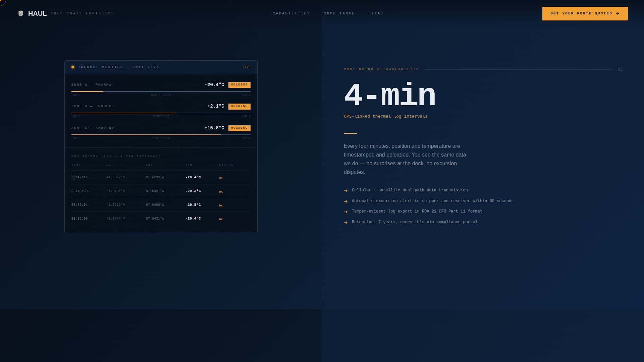Click arrow bullet beside Automatic excursion alert
The height and width of the screenshot is (362, 644).
pyautogui.click(x=346, y=201)
